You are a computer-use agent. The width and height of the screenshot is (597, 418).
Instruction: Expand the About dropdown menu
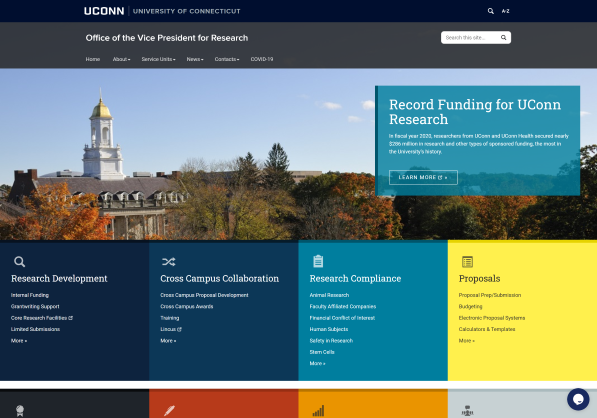click(121, 59)
